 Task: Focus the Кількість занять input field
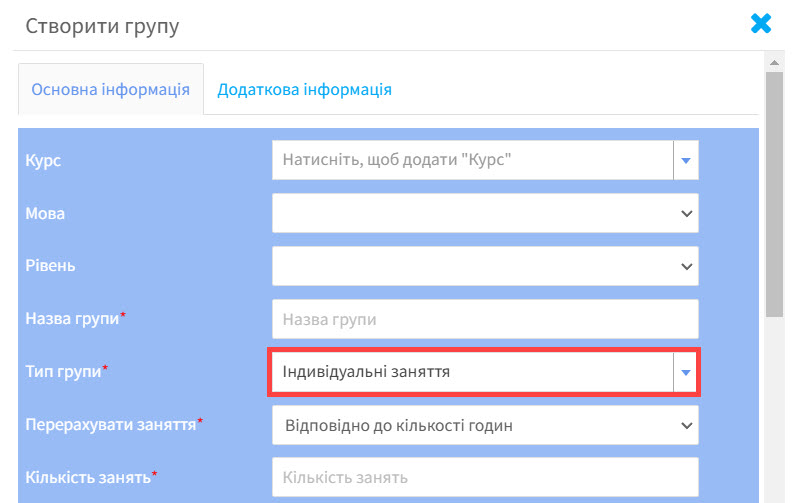[485, 477]
